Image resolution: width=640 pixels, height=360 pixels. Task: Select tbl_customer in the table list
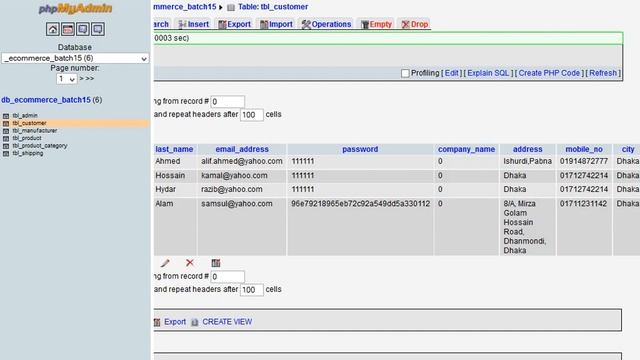[29, 123]
